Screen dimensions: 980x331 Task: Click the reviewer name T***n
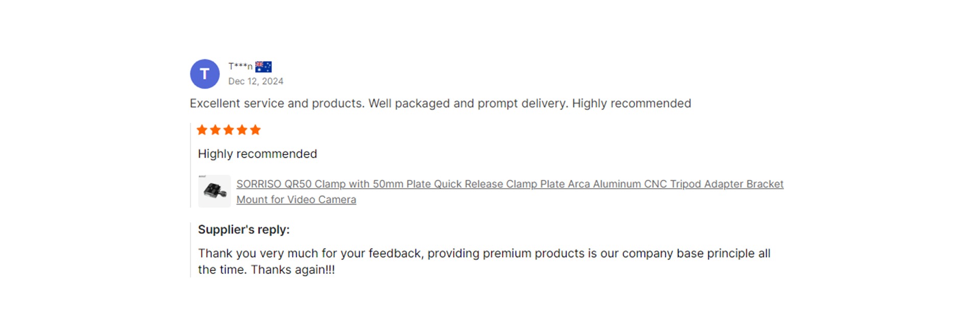pos(240,66)
